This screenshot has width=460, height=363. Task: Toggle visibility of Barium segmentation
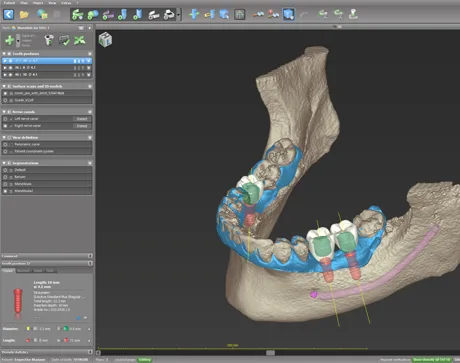(x=5, y=177)
